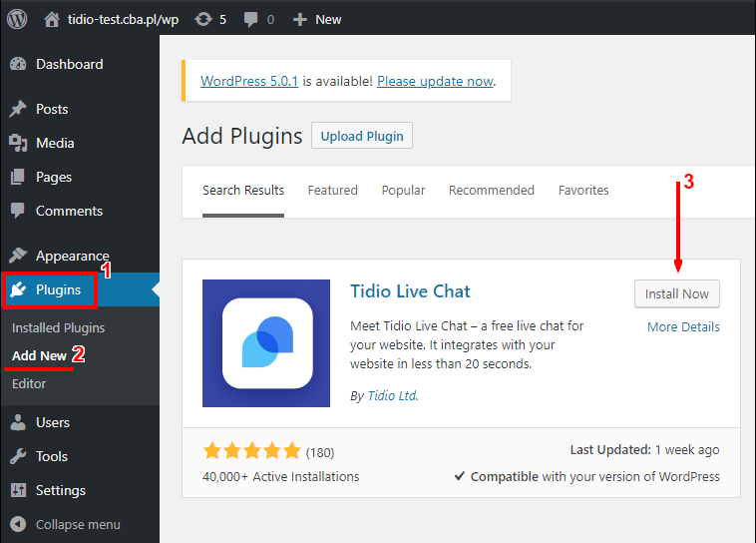Click the Last Updated 1 week ago text

[x=644, y=450]
